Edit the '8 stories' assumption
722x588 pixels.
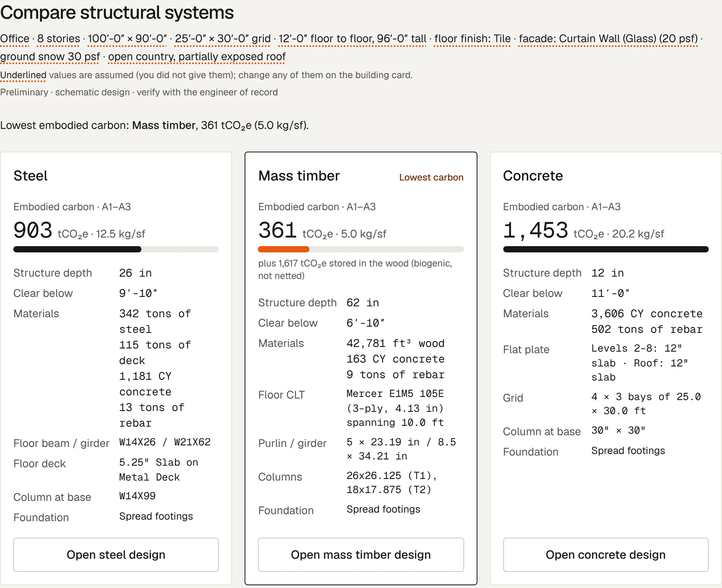tap(59, 39)
